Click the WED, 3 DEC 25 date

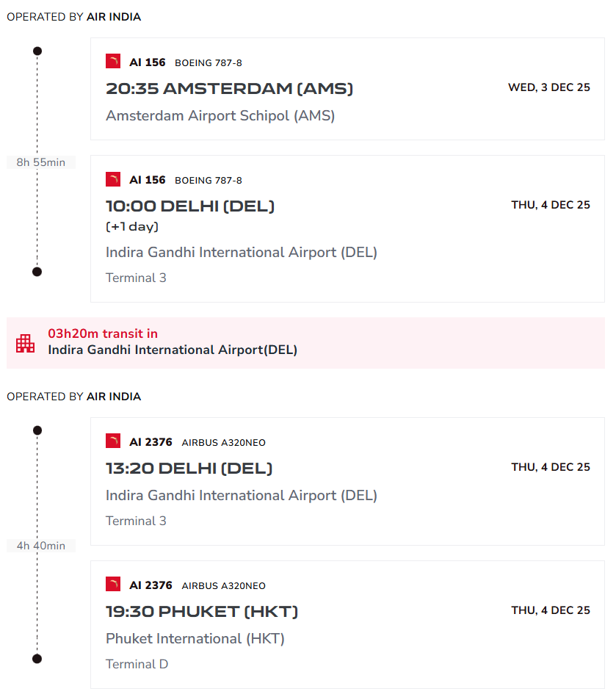(x=549, y=87)
